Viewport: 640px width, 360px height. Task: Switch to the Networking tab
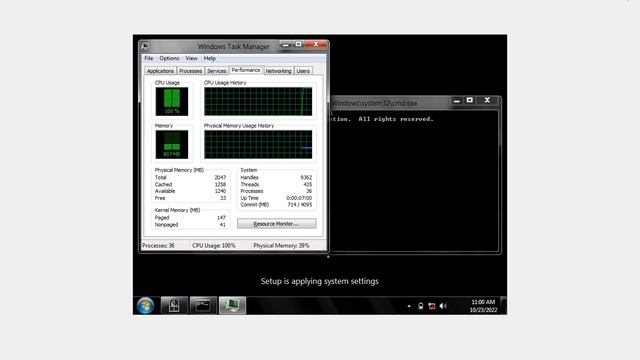point(278,71)
